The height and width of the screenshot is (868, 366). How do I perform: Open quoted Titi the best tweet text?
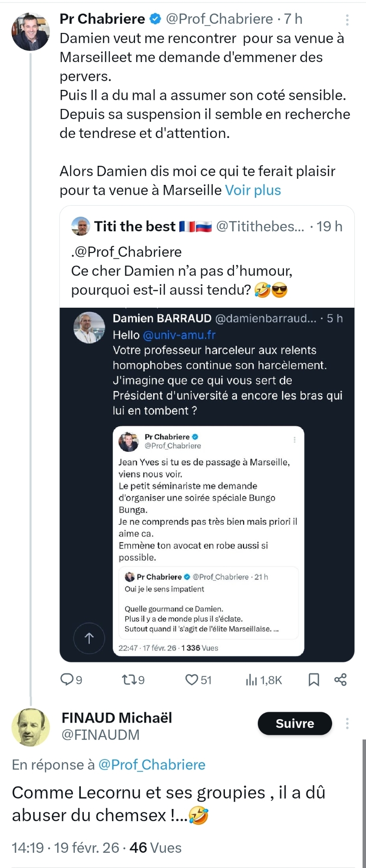(181, 271)
